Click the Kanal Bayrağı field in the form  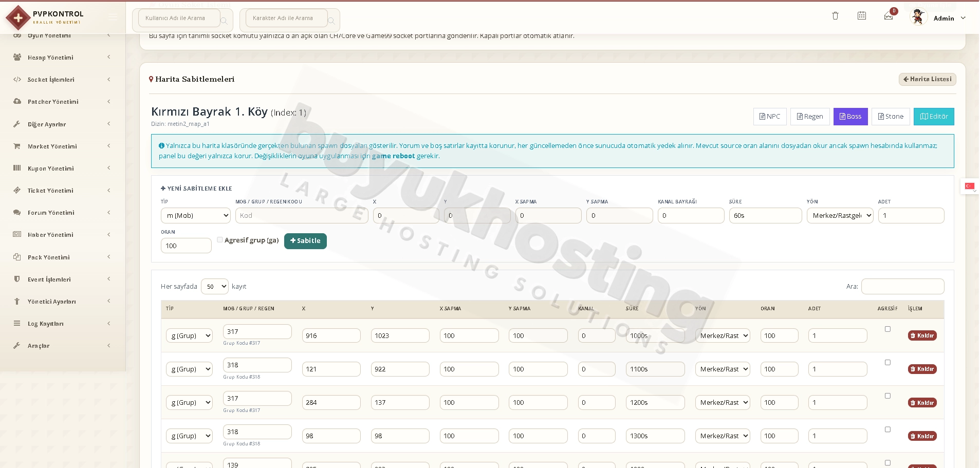click(691, 216)
